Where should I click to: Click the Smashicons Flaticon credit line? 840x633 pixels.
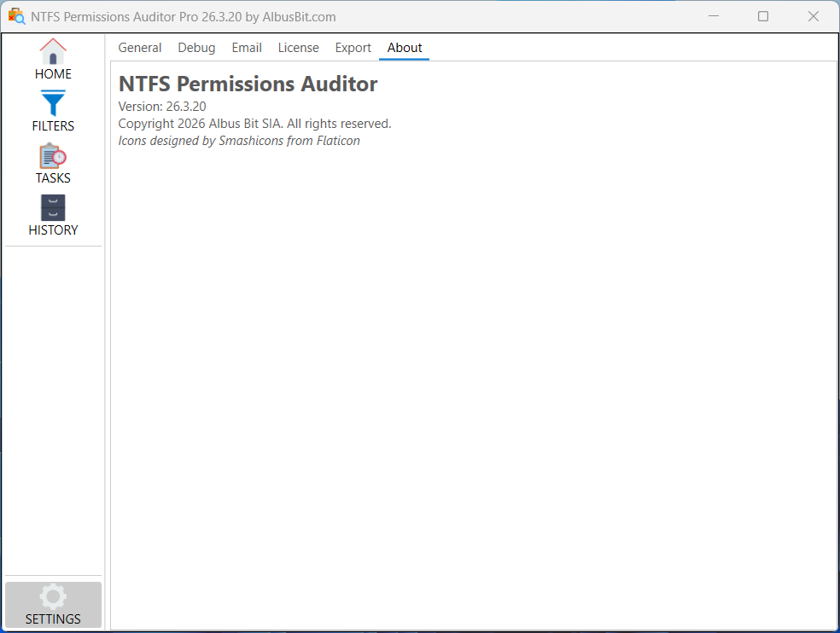[239, 141]
